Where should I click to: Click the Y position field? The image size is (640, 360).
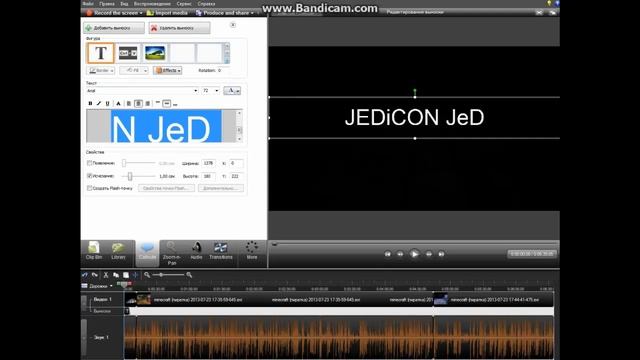pos(236,176)
